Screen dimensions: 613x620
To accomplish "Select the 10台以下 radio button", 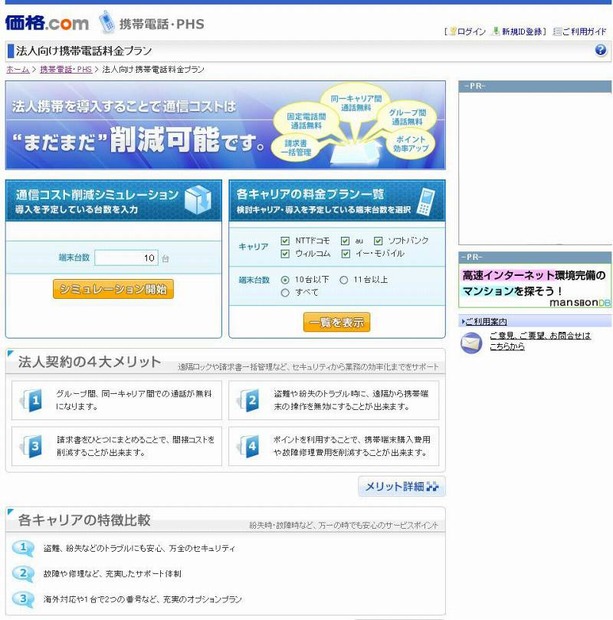I will [285, 280].
